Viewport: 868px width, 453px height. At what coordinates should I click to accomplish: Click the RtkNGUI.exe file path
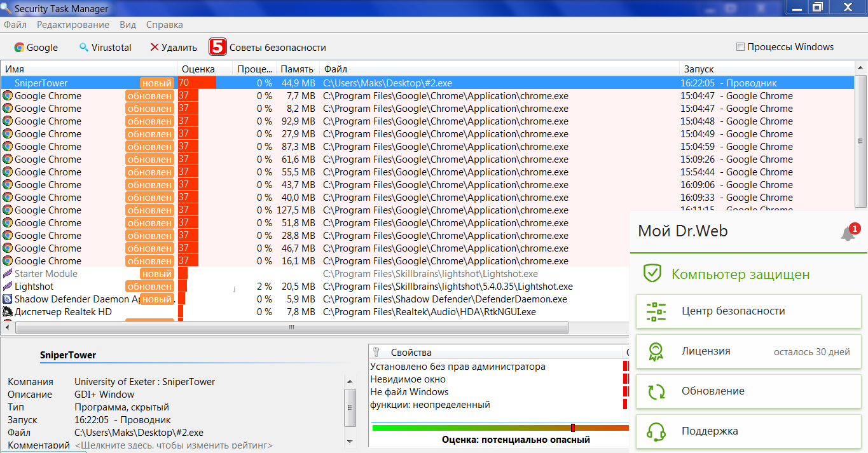(430, 312)
